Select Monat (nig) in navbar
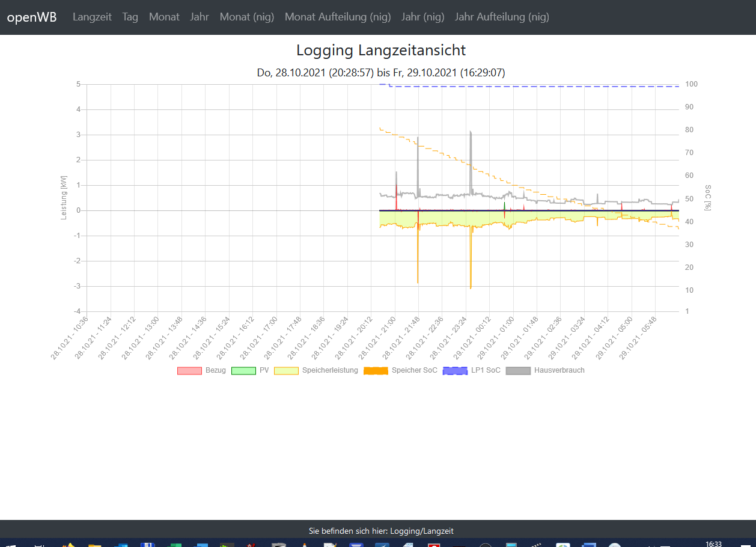 click(x=246, y=17)
